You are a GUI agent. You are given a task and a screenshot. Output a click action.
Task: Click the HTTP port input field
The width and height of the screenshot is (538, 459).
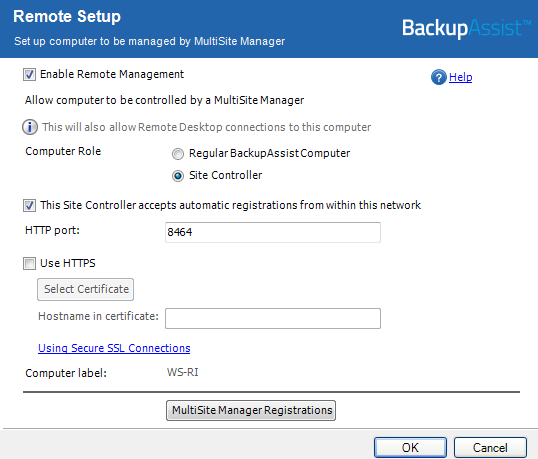[273, 232]
